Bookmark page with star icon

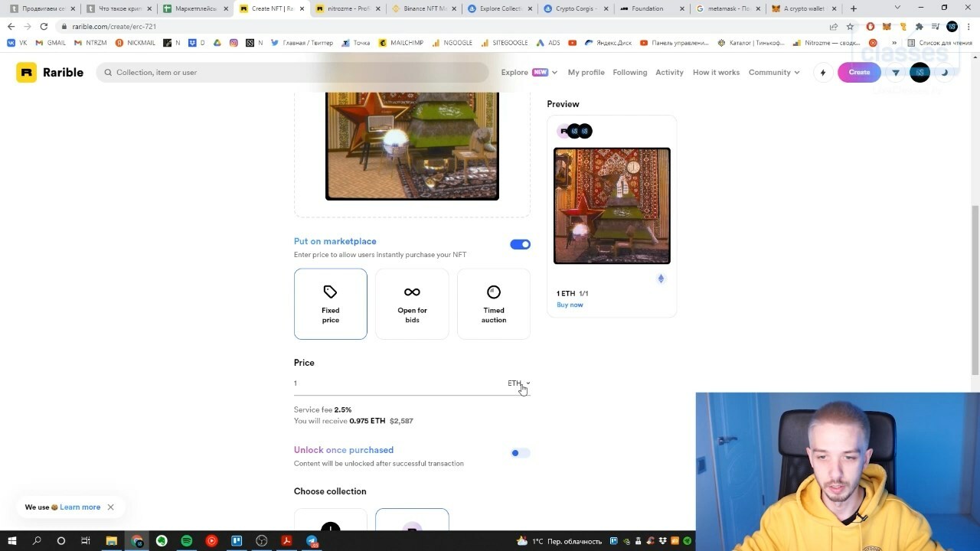pyautogui.click(x=850, y=26)
